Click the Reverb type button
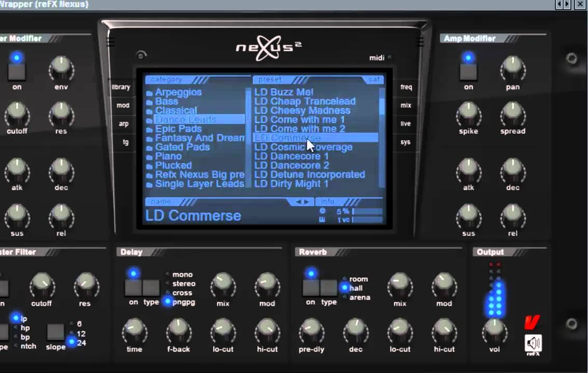This screenshot has width=588, height=373. click(329, 287)
